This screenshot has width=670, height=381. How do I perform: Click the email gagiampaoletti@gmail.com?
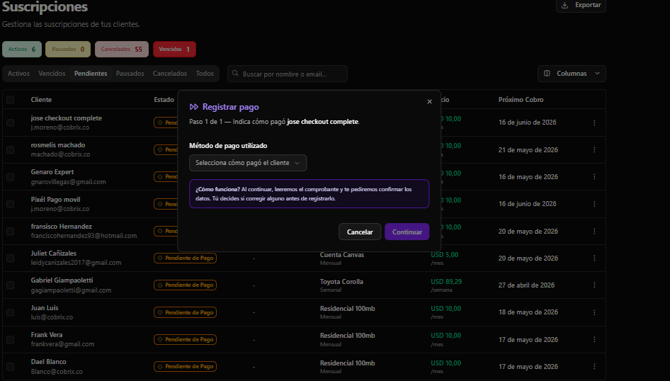pos(71,290)
